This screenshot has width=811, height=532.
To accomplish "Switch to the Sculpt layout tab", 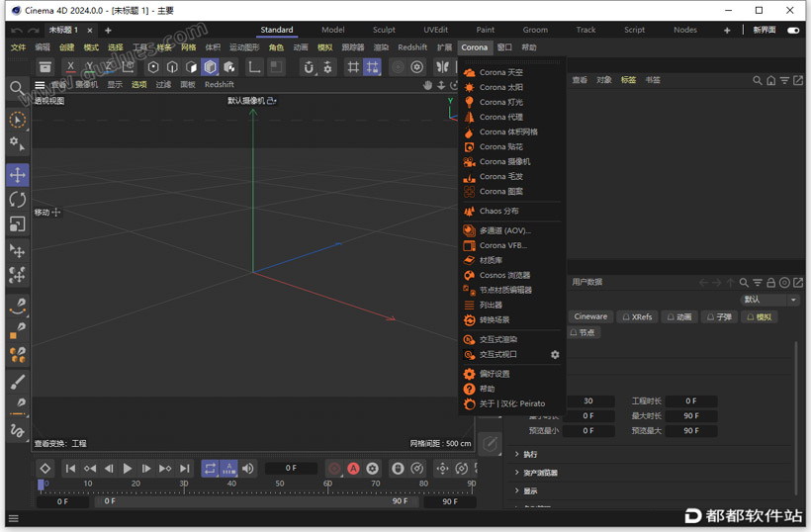I will [384, 30].
